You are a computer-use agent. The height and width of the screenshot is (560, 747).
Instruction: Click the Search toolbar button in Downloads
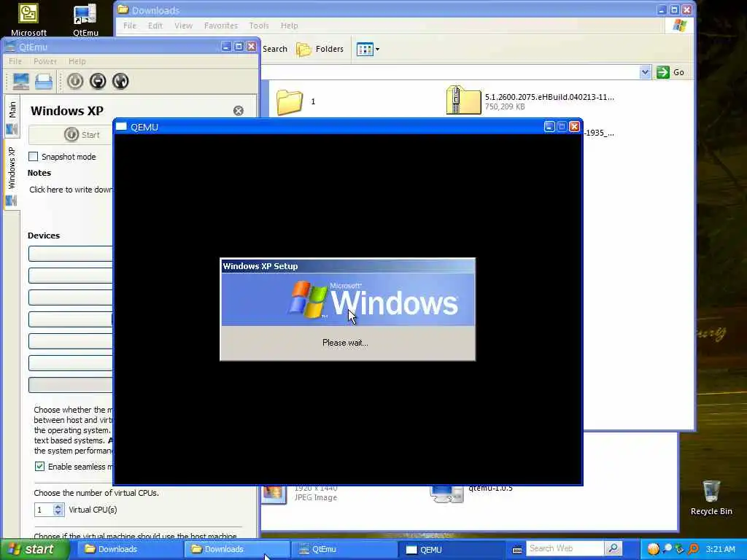[275, 49]
